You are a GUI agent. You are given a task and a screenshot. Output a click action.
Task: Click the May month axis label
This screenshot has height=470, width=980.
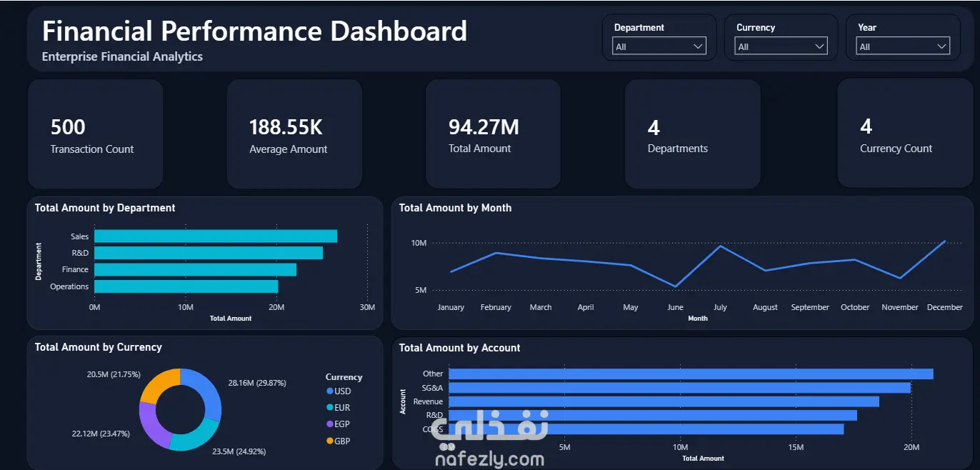pos(631,307)
